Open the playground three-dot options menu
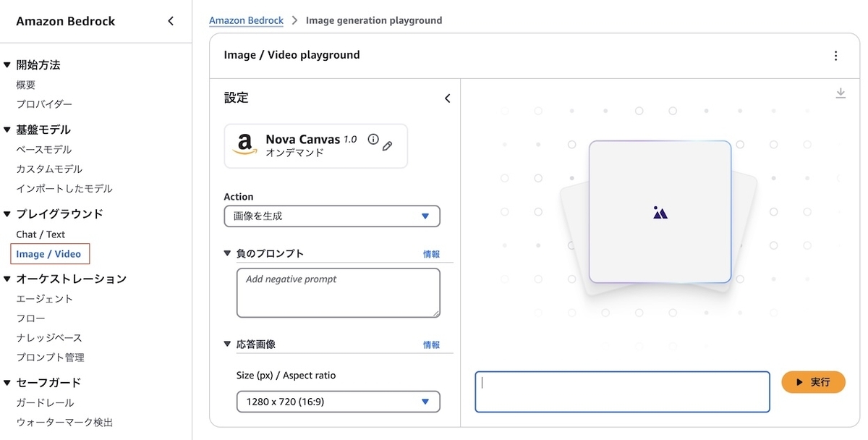This screenshot has width=868, height=440. coord(836,56)
